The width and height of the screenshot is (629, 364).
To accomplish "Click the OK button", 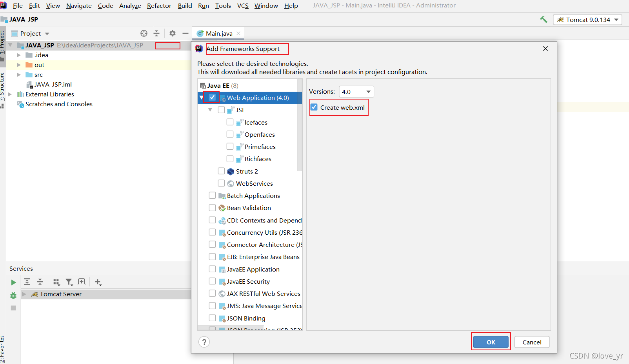I will coord(491,342).
